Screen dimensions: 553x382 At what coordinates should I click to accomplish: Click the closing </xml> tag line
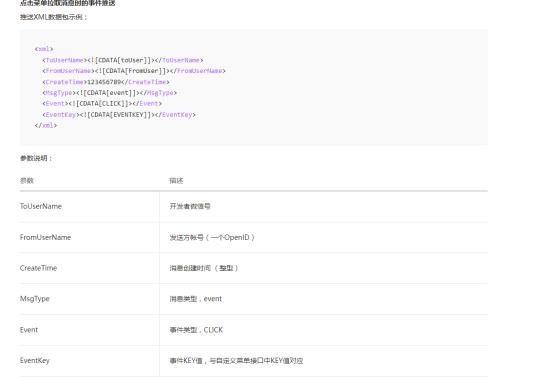coord(45,125)
